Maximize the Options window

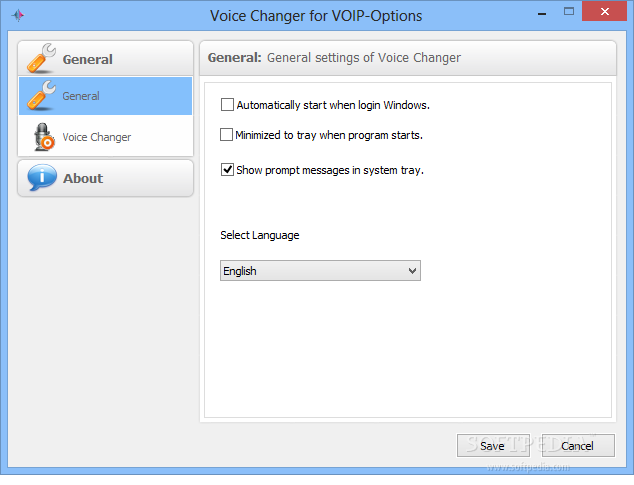coord(568,12)
